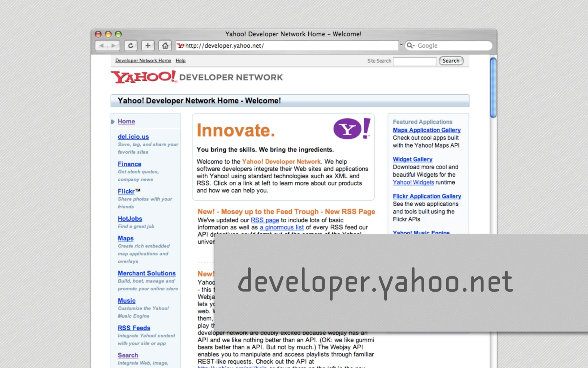Open the Flickr sidebar link
Viewport: 588px width, 368px height.
[126, 191]
